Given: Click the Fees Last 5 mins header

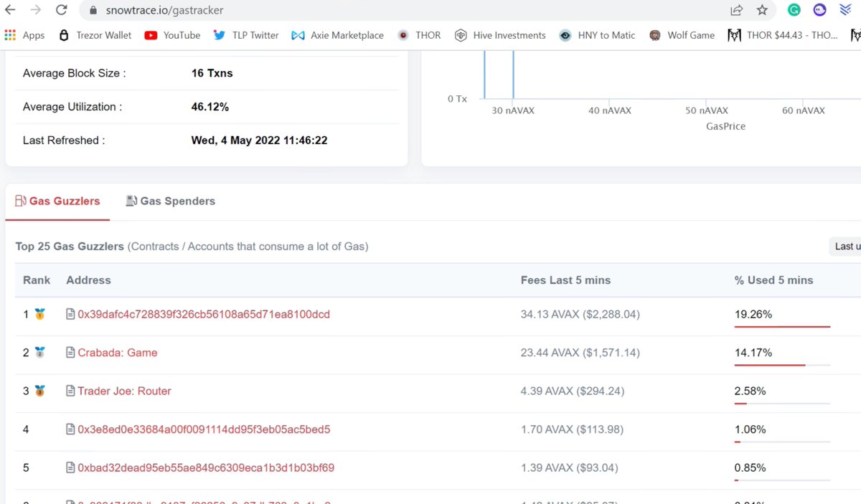Looking at the screenshot, I should (565, 280).
